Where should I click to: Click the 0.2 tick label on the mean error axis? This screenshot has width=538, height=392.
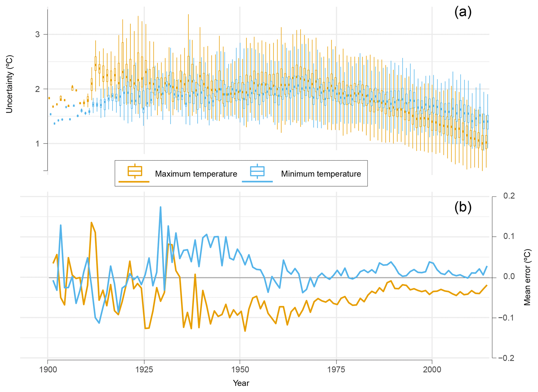[x=509, y=196]
